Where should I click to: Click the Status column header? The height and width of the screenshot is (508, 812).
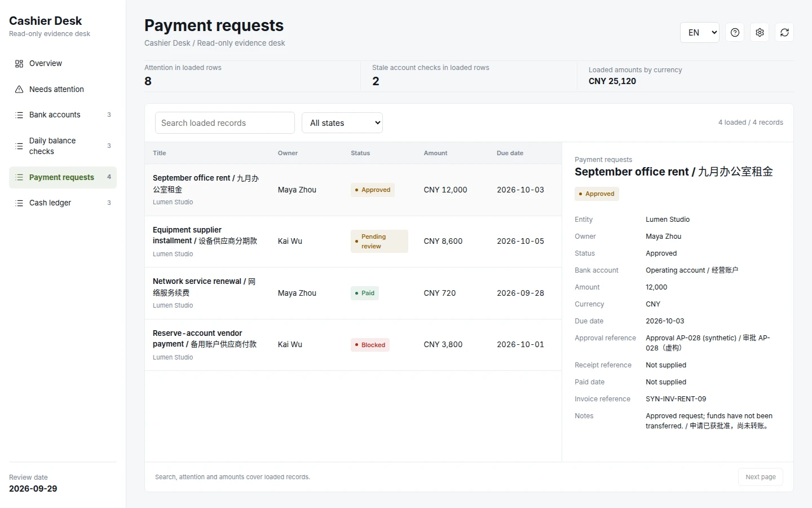tap(360, 153)
